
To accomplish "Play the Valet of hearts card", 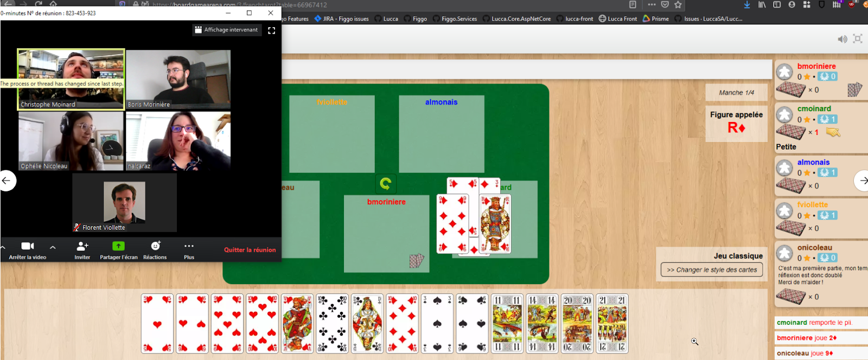I will [297, 324].
